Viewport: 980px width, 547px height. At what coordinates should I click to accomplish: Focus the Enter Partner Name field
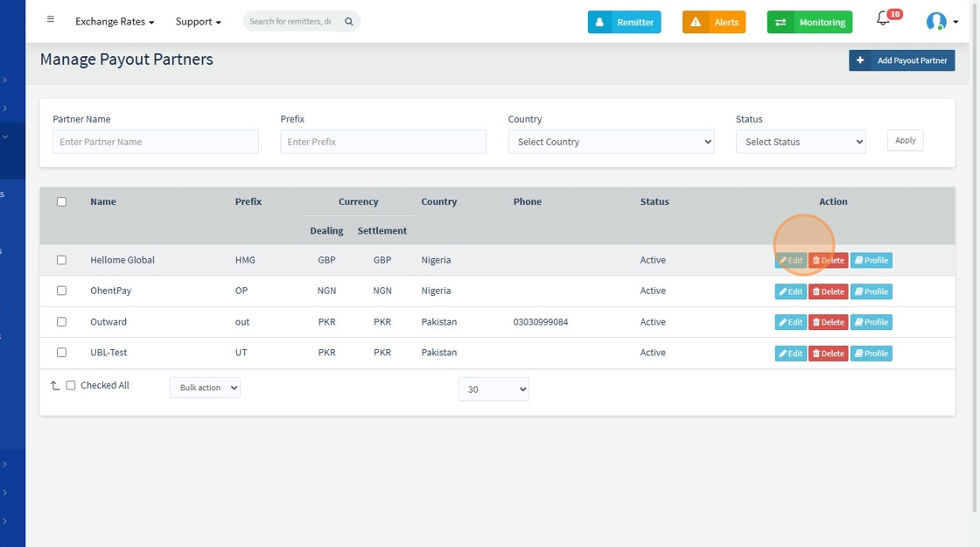pyautogui.click(x=156, y=142)
